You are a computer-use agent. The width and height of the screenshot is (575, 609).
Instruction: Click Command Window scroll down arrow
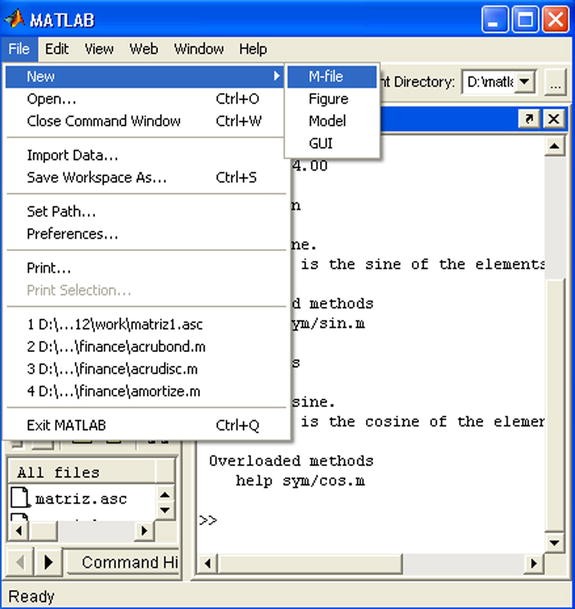tap(554, 543)
